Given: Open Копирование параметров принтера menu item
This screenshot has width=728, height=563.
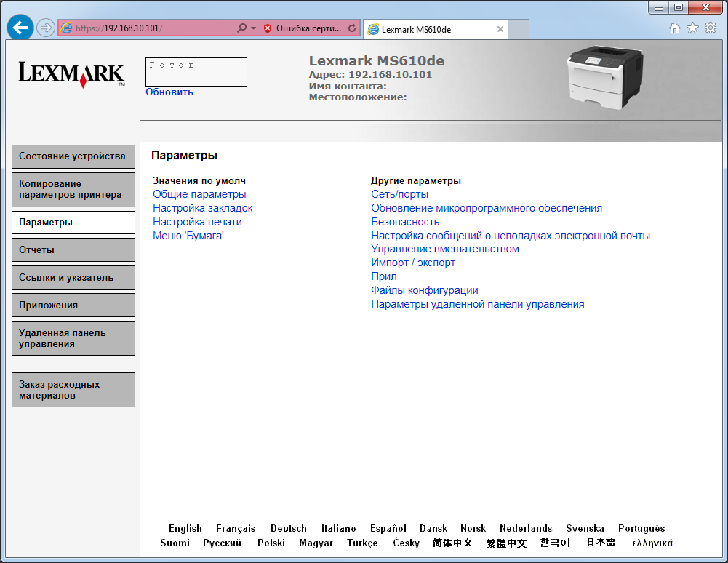Looking at the screenshot, I should pyautogui.click(x=73, y=190).
